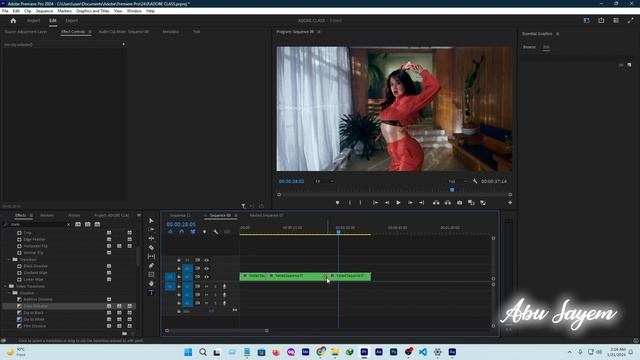Open the Program monitor button editor plus
Screen dimensions: 640x360
click(x=510, y=202)
